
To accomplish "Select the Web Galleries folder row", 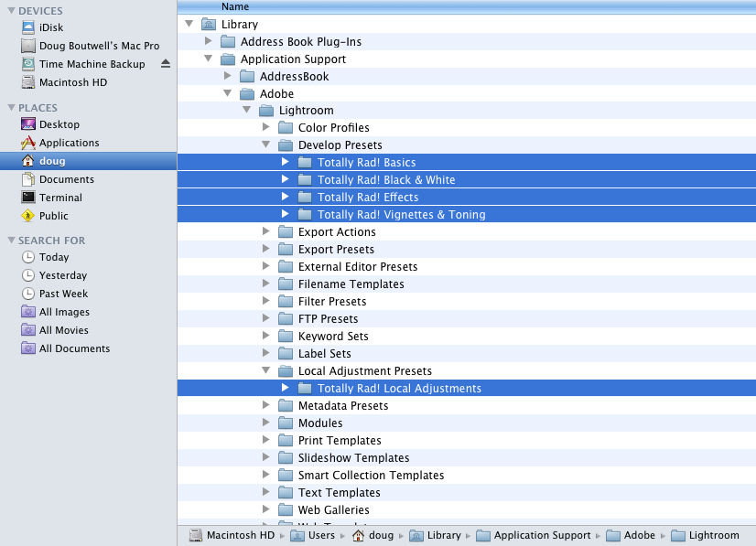I will [333, 510].
